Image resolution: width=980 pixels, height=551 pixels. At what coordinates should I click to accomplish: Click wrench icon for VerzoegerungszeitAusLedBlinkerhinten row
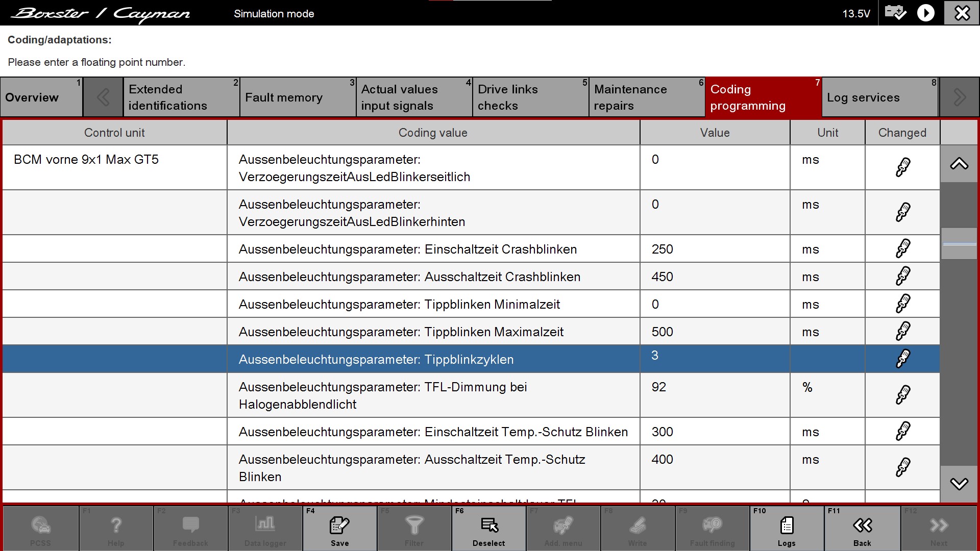pos(902,212)
